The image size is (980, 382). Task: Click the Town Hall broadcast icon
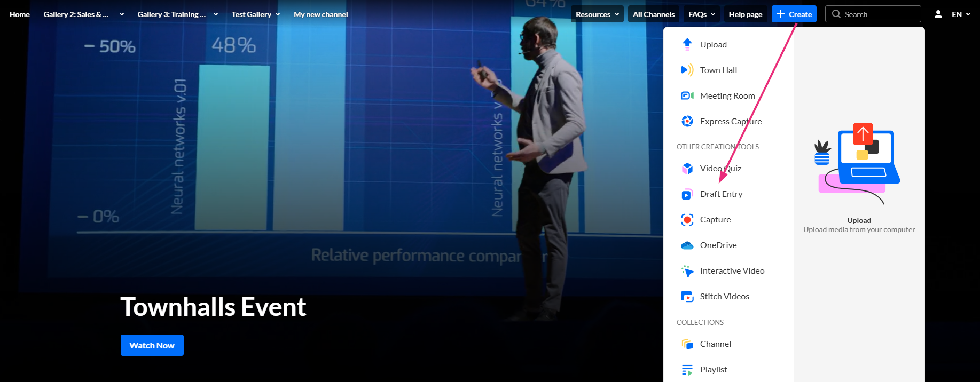coord(687,70)
